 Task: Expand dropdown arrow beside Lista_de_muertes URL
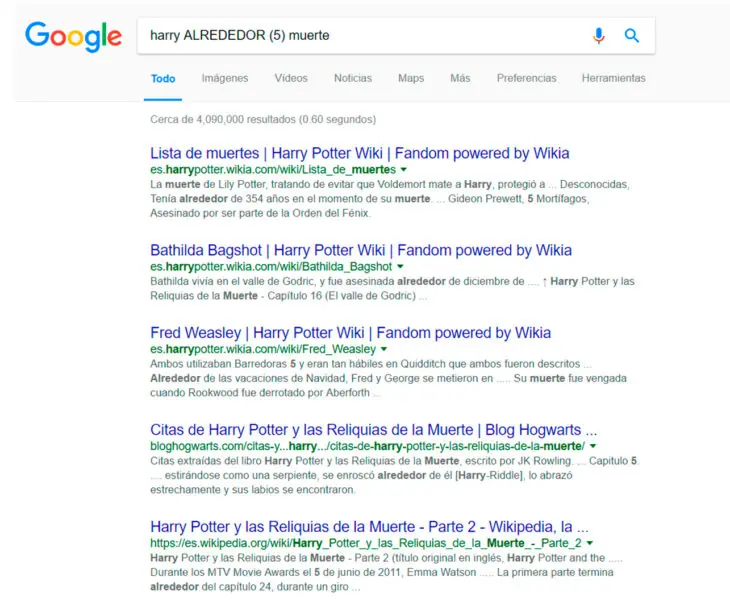click(404, 169)
